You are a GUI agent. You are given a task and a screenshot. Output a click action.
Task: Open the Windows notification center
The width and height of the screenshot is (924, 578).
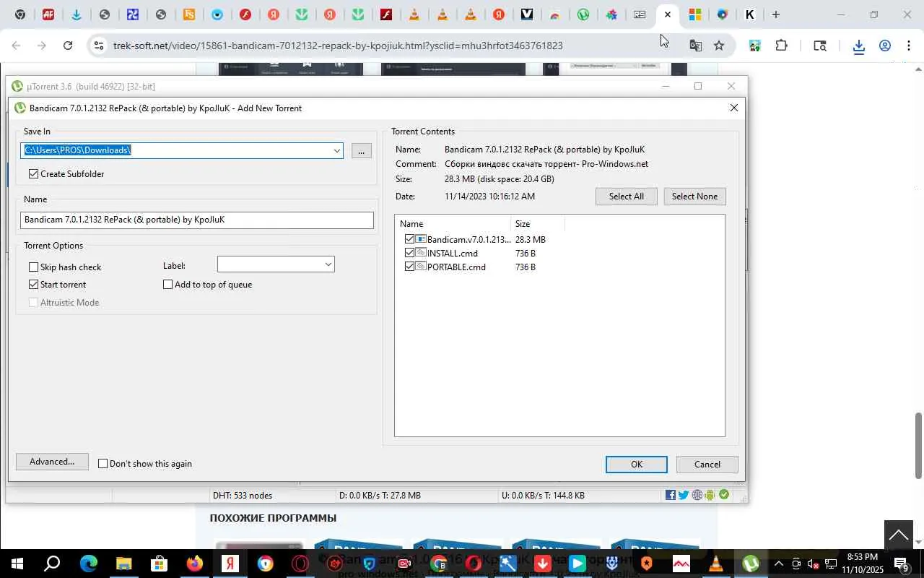[902, 564]
